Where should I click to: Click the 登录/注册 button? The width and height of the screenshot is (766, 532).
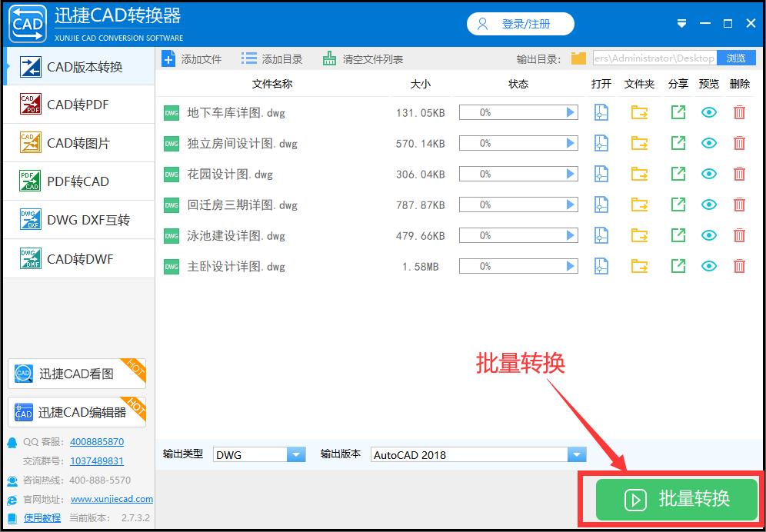pyautogui.click(x=521, y=24)
